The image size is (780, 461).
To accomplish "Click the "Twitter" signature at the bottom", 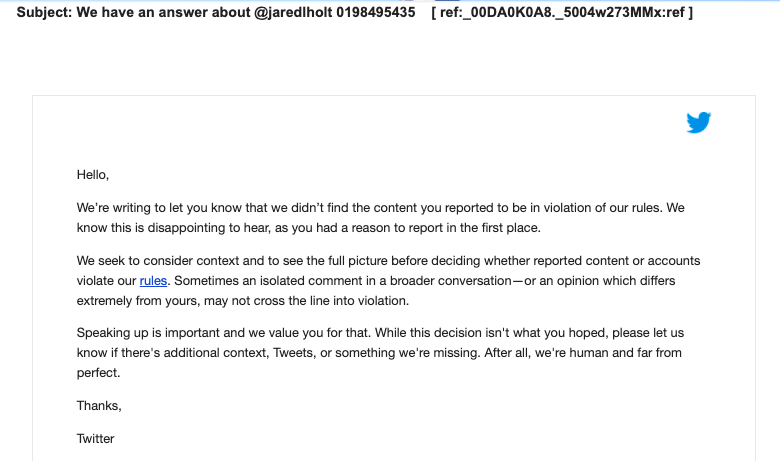I will coord(96,439).
